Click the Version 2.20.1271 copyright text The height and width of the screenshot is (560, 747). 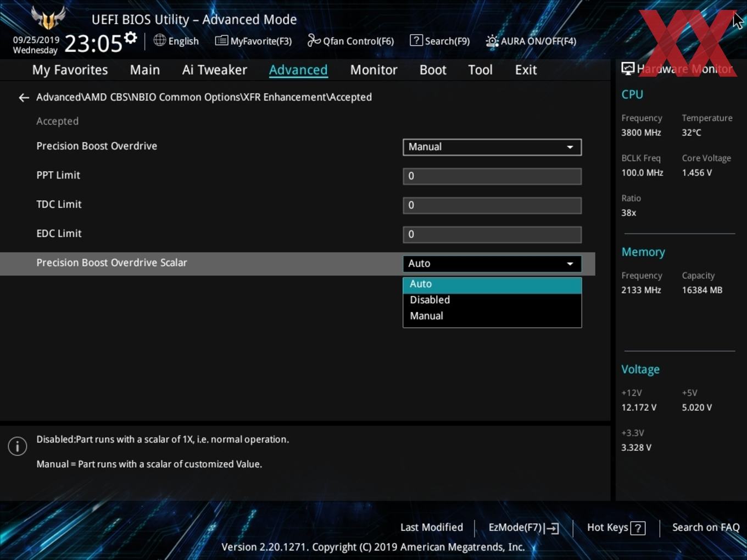[373, 547]
